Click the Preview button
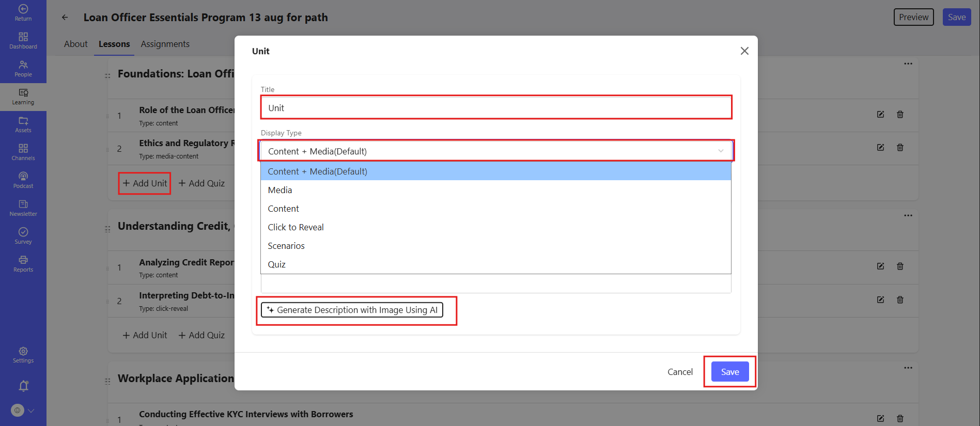 (x=913, y=17)
